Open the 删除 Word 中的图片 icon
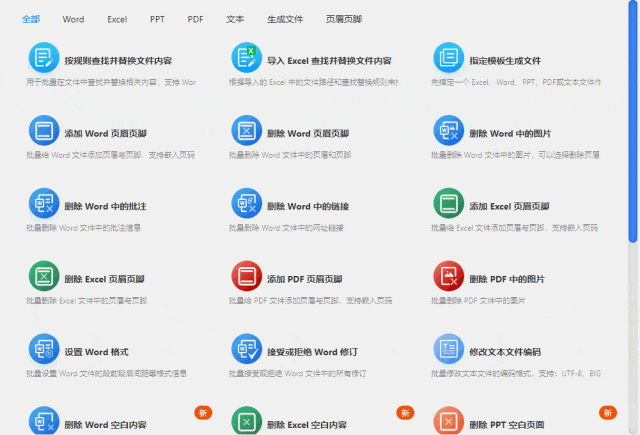640x435 pixels. pyautogui.click(x=449, y=130)
